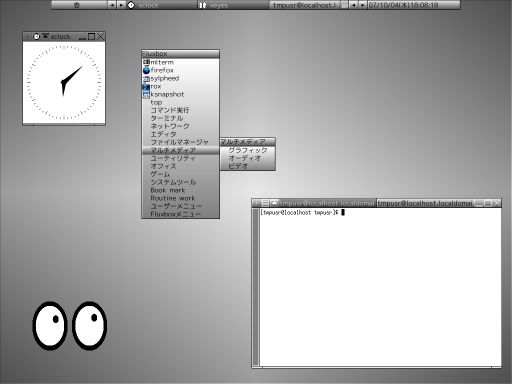
Task: Click the system tray icon in toolbar
Action: point(344,5)
